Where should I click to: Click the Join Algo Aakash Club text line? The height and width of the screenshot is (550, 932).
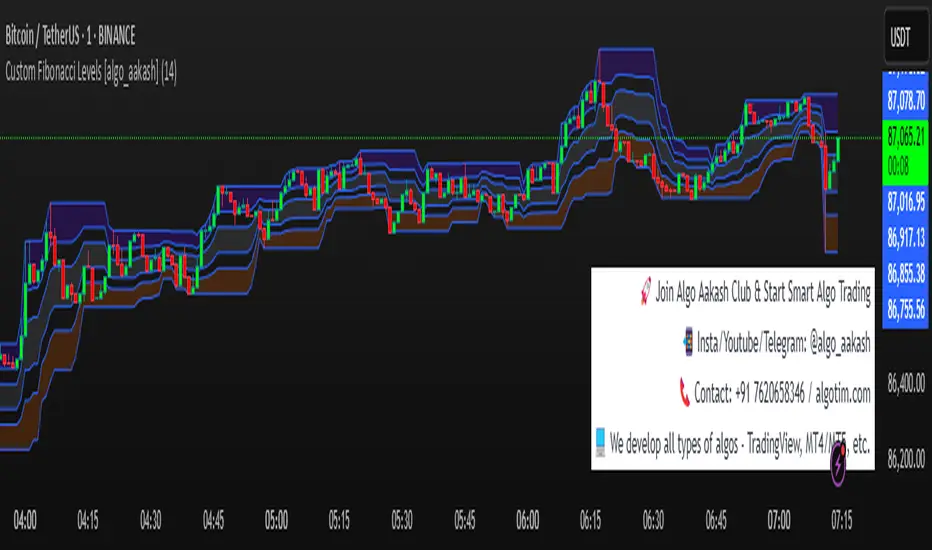[x=763, y=293]
